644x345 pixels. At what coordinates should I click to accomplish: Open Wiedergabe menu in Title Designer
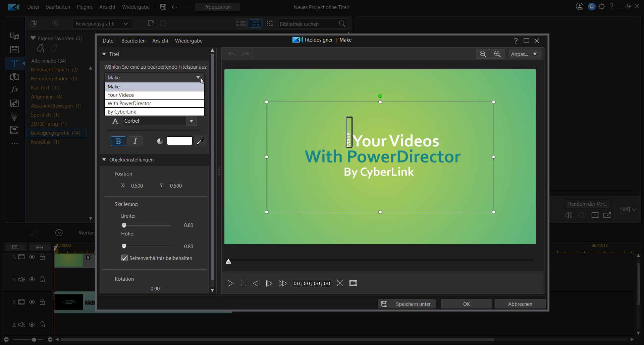pos(189,41)
